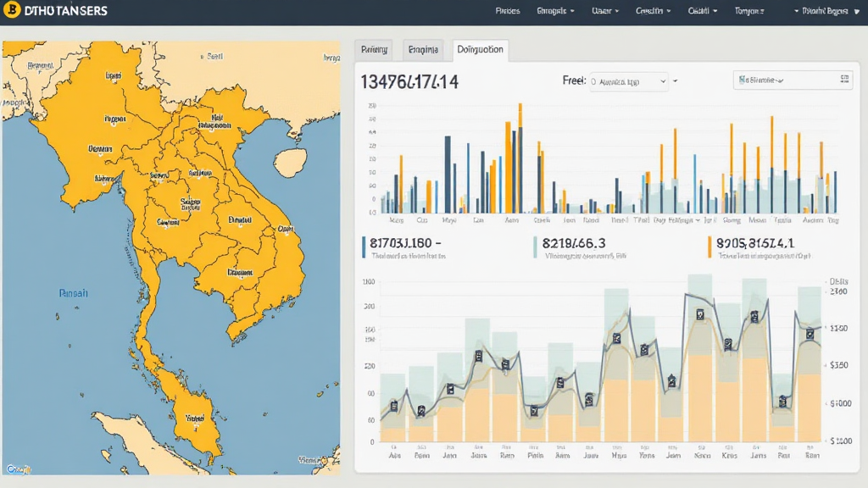868x488 pixels.
Task: Click the icon at right end of search box
Action: (844, 80)
